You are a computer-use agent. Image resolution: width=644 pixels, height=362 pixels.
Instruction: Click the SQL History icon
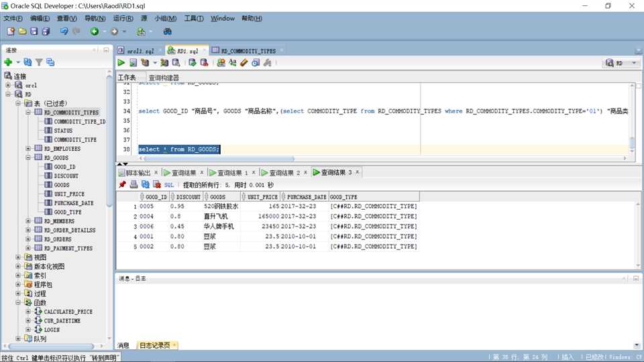click(256, 62)
